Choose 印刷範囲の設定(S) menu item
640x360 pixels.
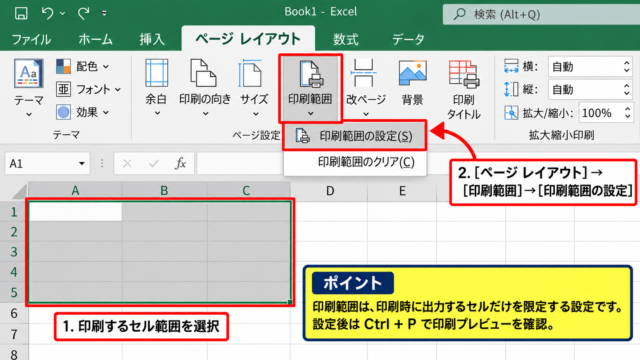(x=354, y=136)
